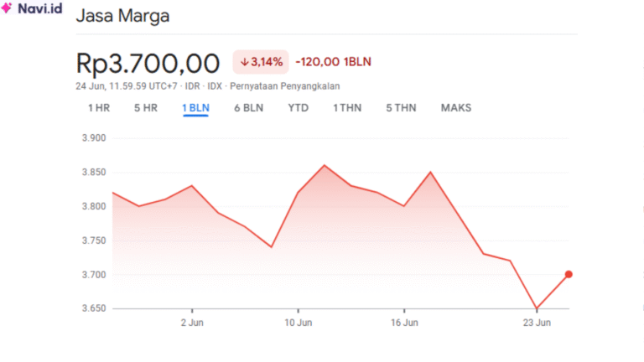
Task: Show the 5 THN chart range
Action: coord(402,108)
